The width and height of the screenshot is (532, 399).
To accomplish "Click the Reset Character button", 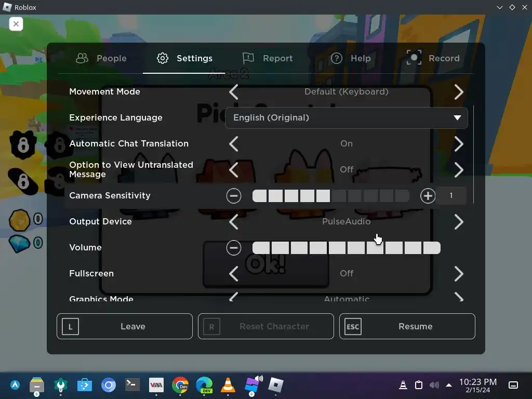I will (266, 326).
